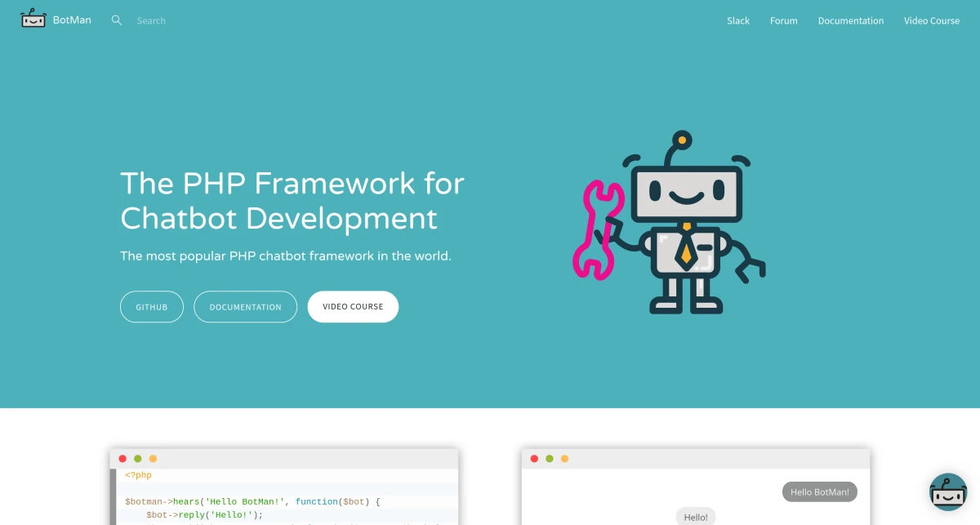Open the Forum navigation entry
This screenshot has width=980, height=525.
pos(783,20)
